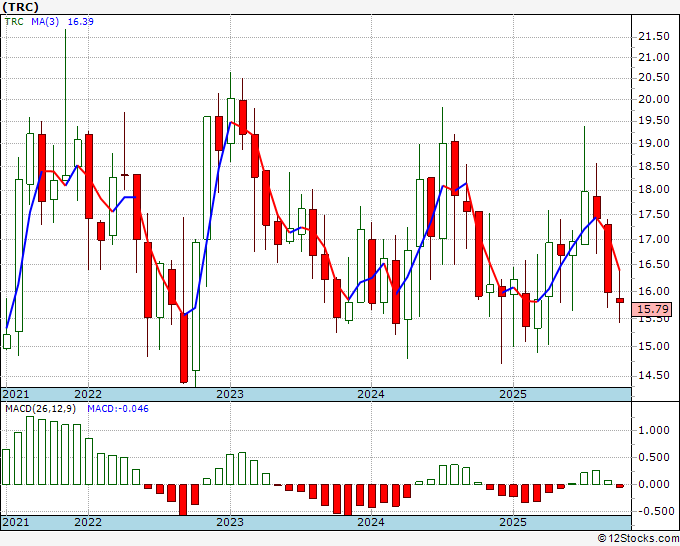Click the 16.00 price axis label
This screenshot has width=680, height=546.
click(x=654, y=291)
